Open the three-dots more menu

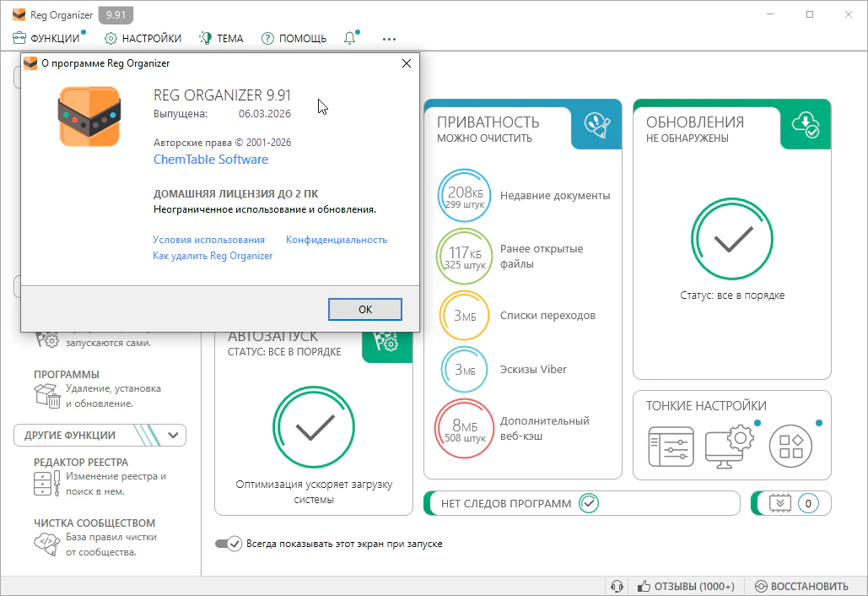click(389, 38)
